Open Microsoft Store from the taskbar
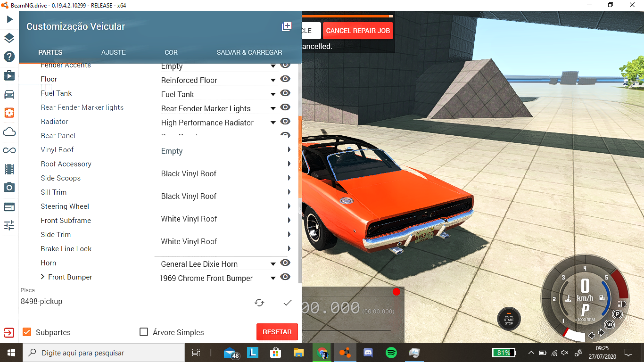This screenshot has width=644, height=362. point(276,353)
